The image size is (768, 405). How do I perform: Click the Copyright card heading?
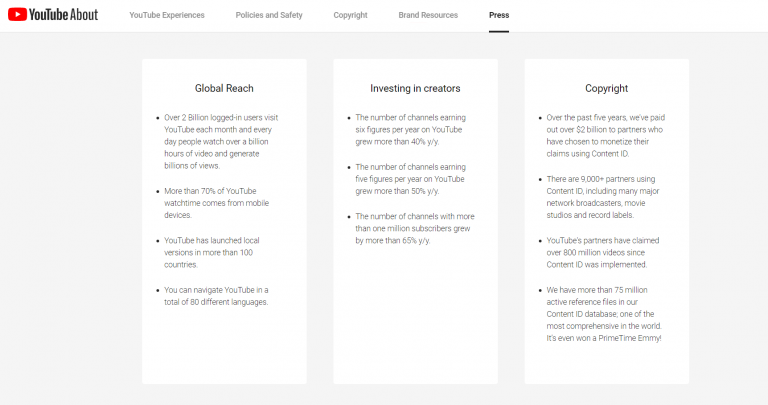point(607,88)
